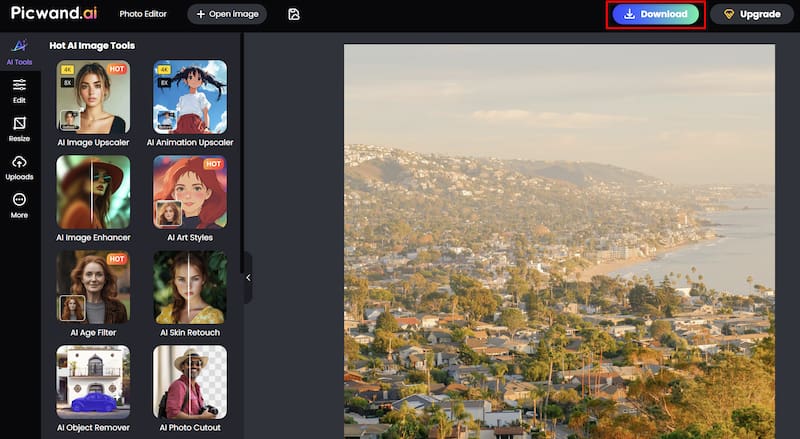Open the AI Tools sidebar tab
This screenshot has height=439, width=800.
[19, 50]
